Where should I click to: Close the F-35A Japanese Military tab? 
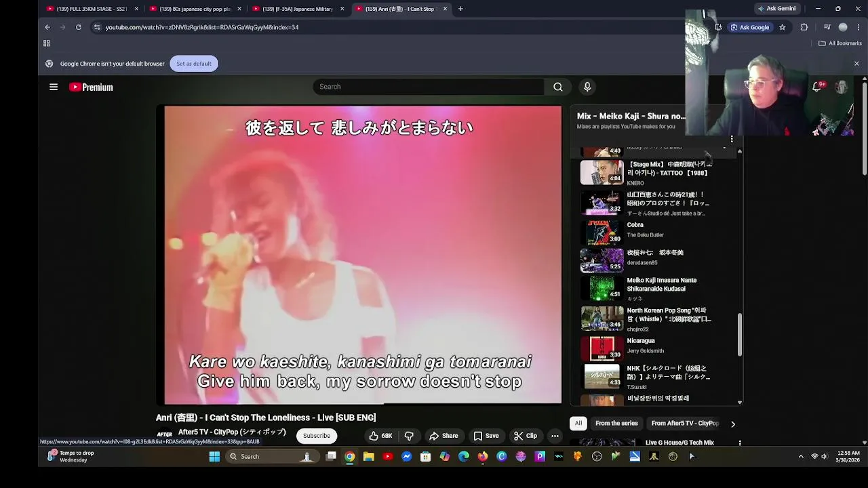pyautogui.click(x=342, y=9)
